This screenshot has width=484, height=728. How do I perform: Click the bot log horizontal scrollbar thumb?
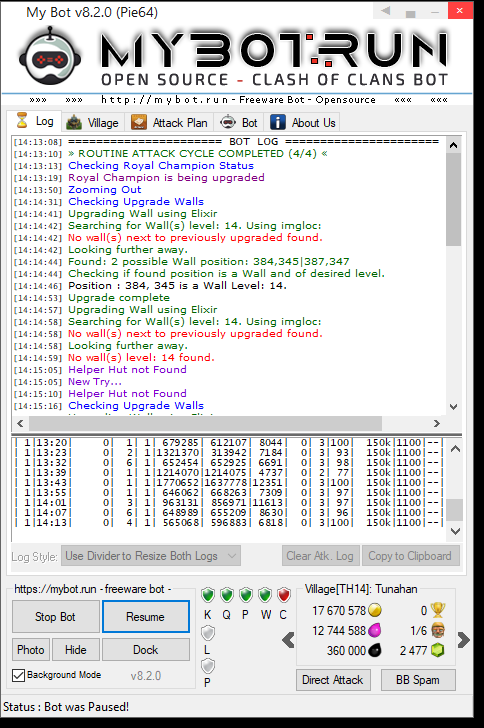[x=205, y=423]
